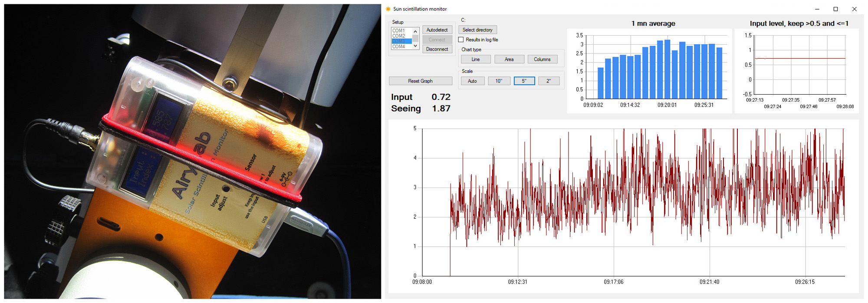Image resolution: width=868 pixels, height=303 pixels.
Task: Disconnect from the serial port
Action: click(437, 49)
